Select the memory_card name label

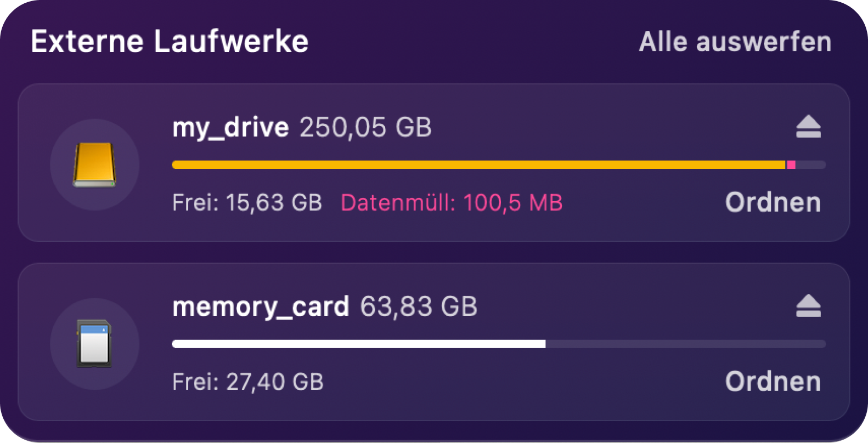tap(261, 307)
